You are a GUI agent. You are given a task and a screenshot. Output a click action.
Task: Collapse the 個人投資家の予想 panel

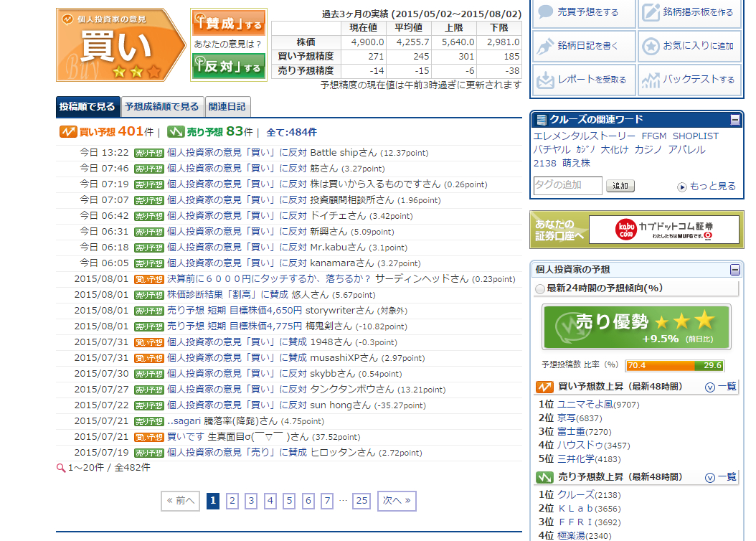pyautogui.click(x=735, y=270)
